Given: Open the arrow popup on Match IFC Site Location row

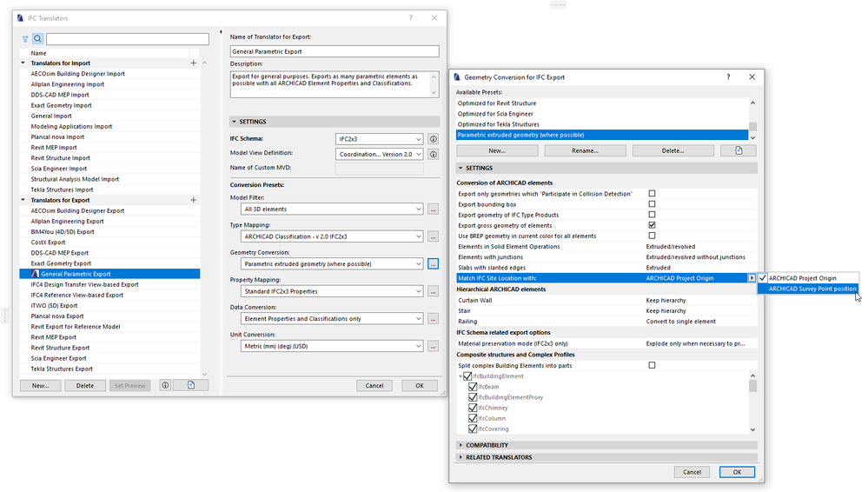Looking at the screenshot, I should coord(752,278).
